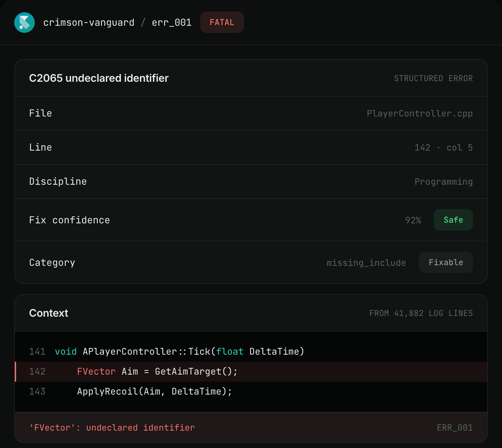Click the Category row label
This screenshot has height=448, width=502.
click(52, 263)
